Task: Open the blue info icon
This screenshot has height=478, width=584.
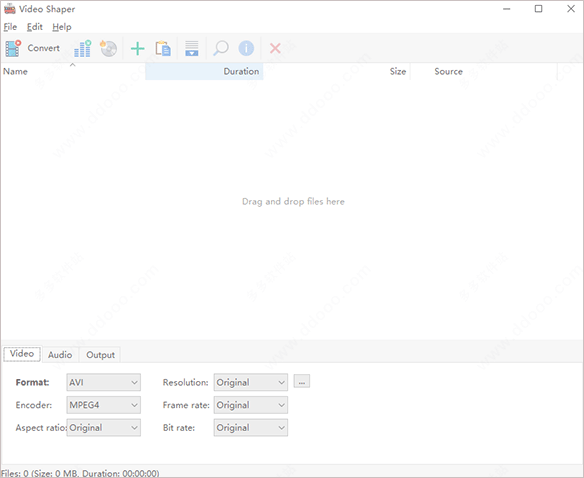Action: pos(246,48)
